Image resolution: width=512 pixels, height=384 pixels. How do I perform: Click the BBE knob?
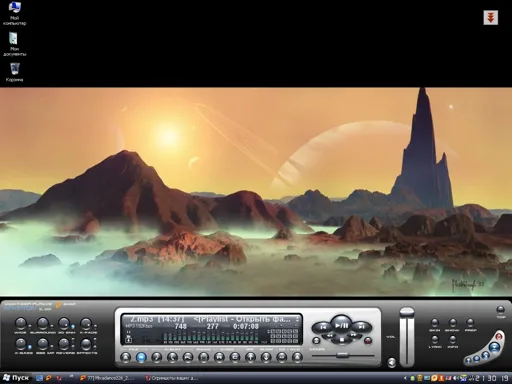pos(43,344)
